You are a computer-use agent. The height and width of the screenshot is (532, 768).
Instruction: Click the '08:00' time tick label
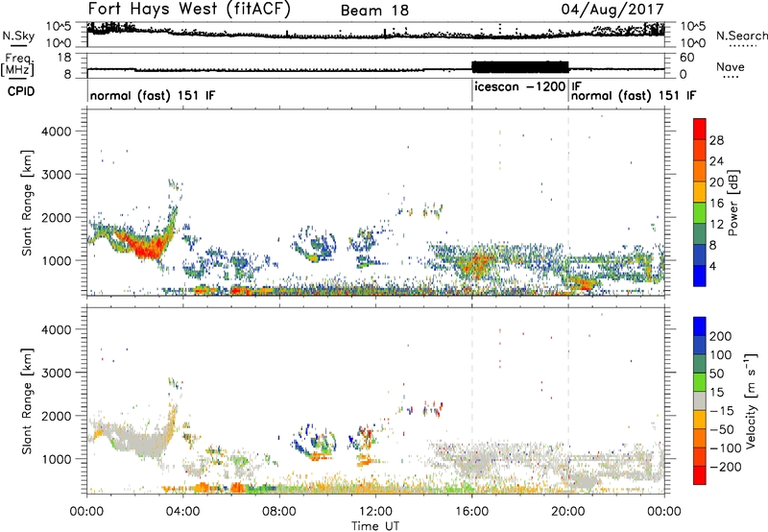pos(279,512)
